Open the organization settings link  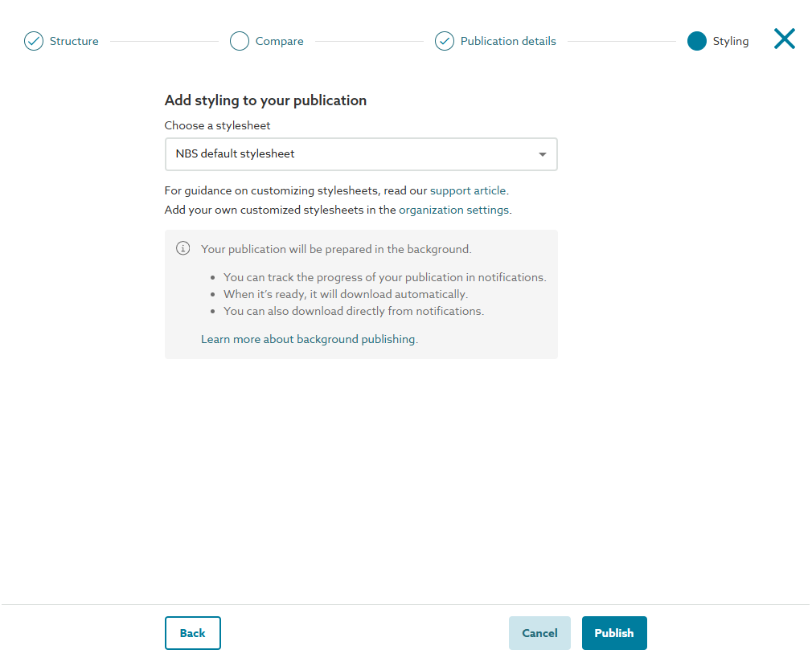[x=453, y=210]
